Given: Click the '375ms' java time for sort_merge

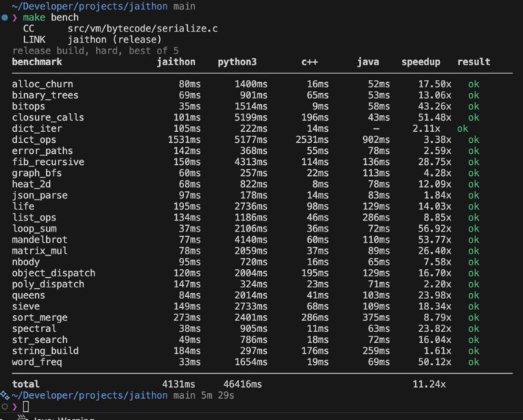Looking at the screenshot, I should point(376,317).
